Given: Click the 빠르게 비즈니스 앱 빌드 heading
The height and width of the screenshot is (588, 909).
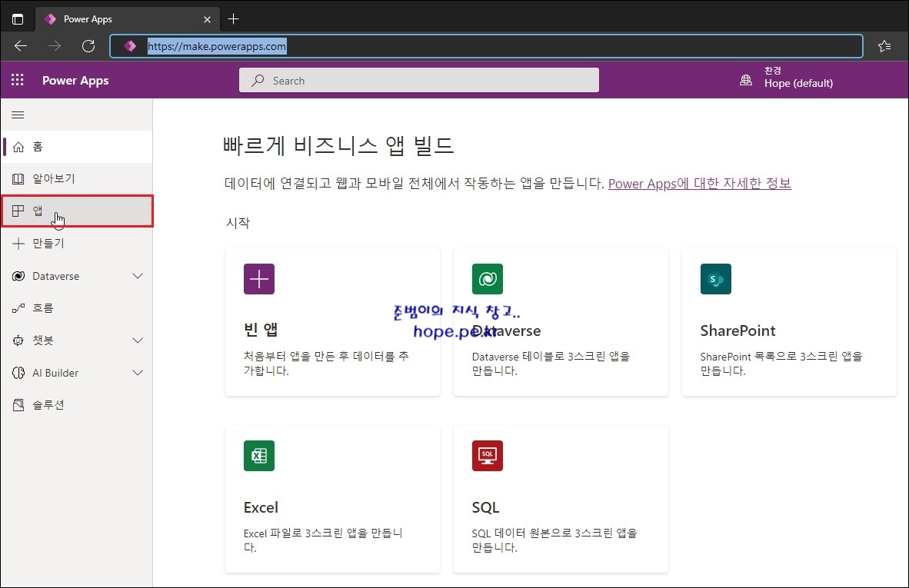Looking at the screenshot, I should [338, 145].
